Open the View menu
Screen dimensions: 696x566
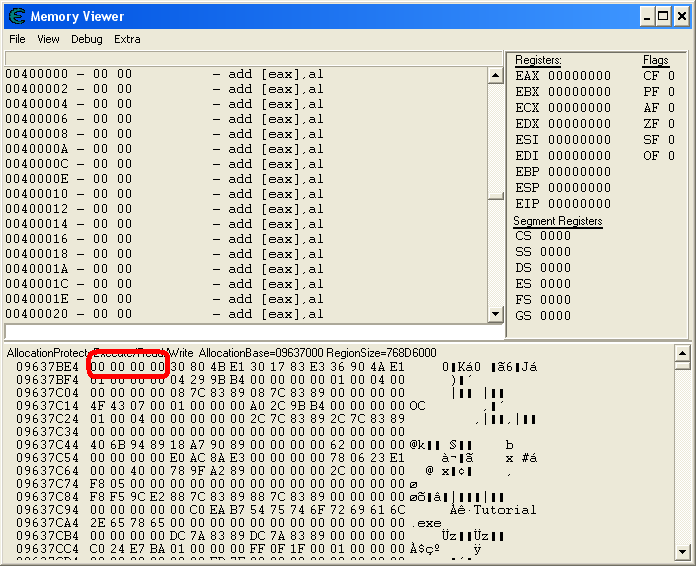[48, 39]
